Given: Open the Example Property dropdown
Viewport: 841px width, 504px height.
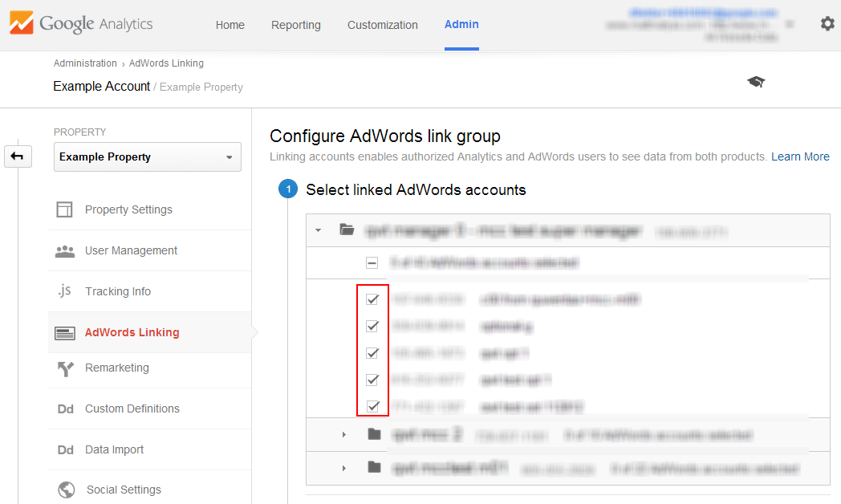Looking at the screenshot, I should click(x=147, y=156).
